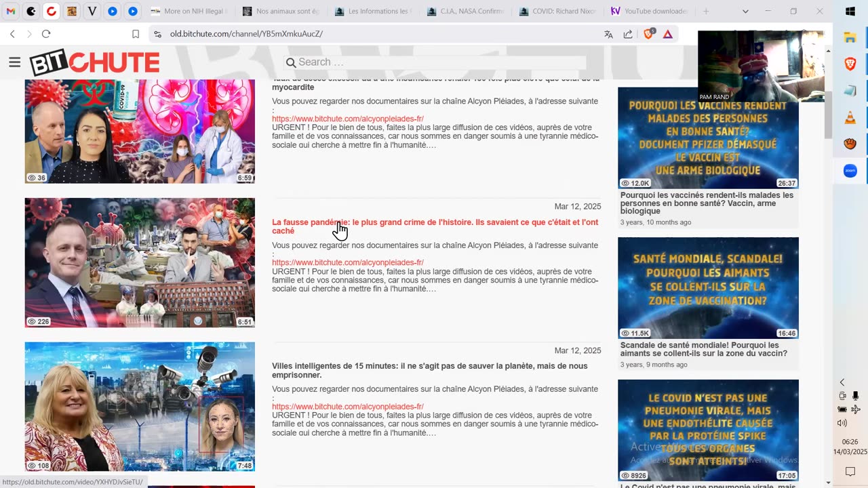Launch VLC media player from taskbar
This screenshot has height=488, width=868.
pyautogui.click(x=850, y=118)
